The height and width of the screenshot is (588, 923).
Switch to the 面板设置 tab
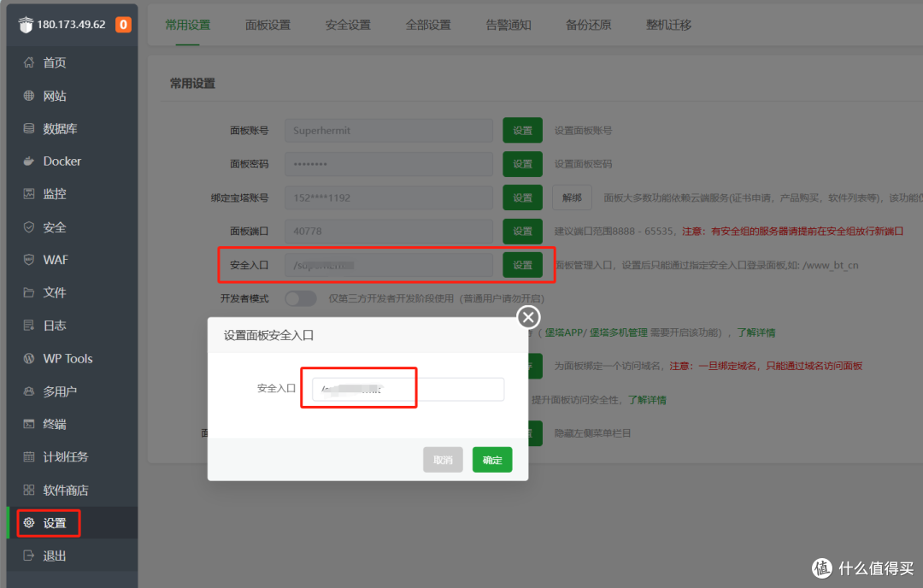click(267, 25)
